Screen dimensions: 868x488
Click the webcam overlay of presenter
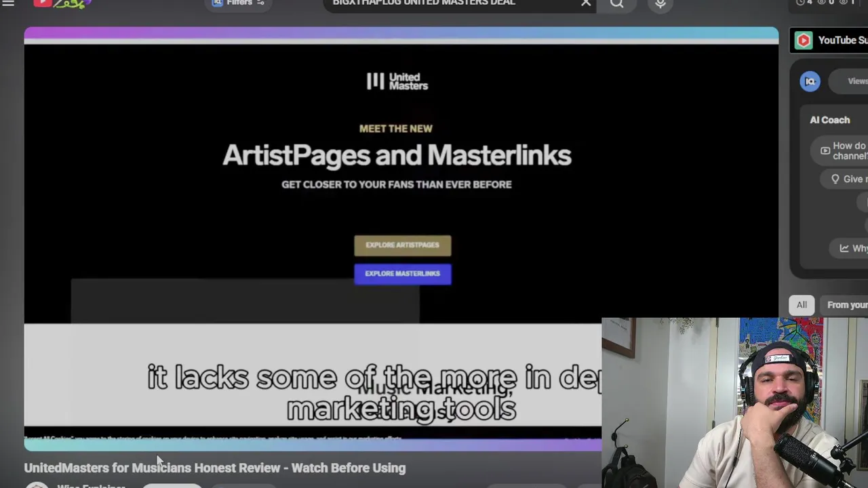click(x=734, y=403)
